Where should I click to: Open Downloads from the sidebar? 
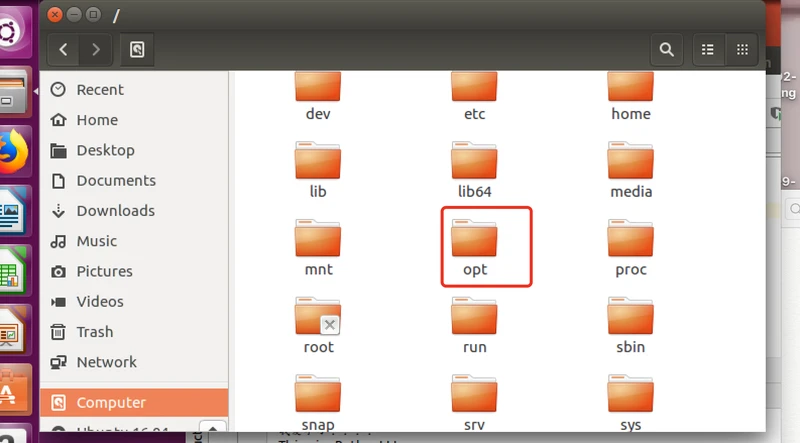click(x=115, y=210)
